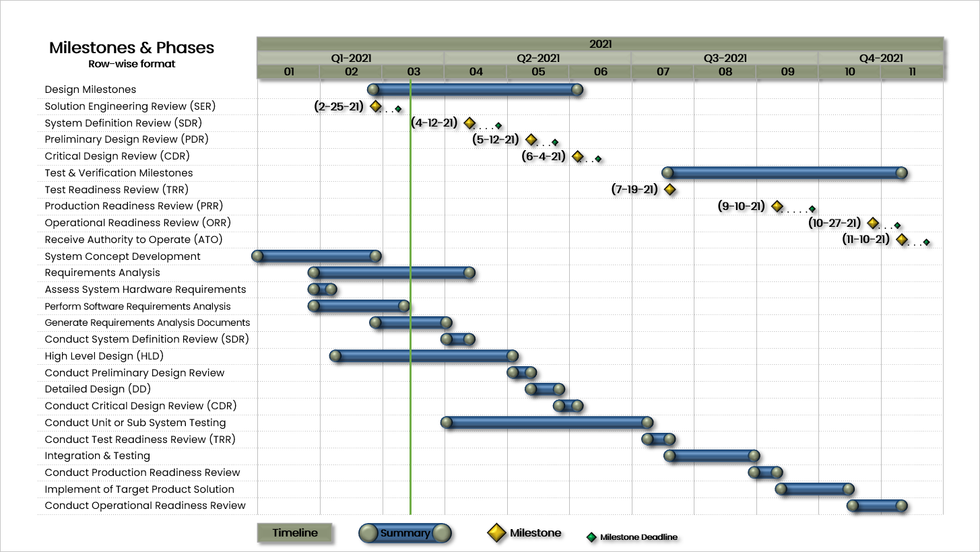Viewport: 980px width, 552px height.
Task: Click the Perform Software Requirements Analysis bar
Action: [359, 306]
